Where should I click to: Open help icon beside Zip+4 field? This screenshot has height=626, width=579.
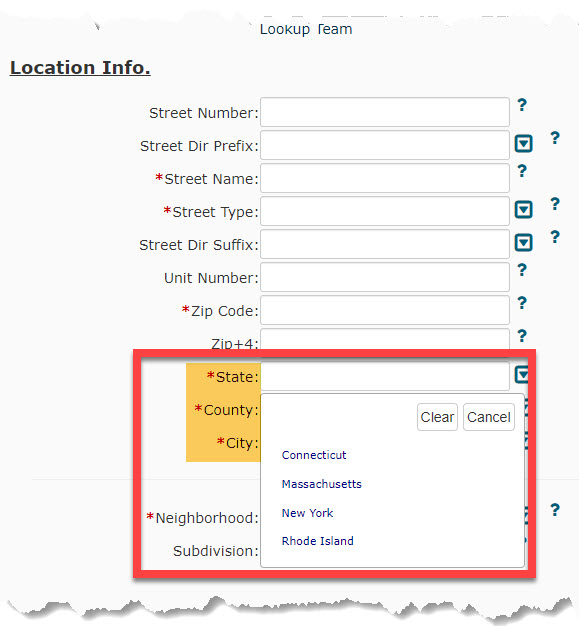522,336
